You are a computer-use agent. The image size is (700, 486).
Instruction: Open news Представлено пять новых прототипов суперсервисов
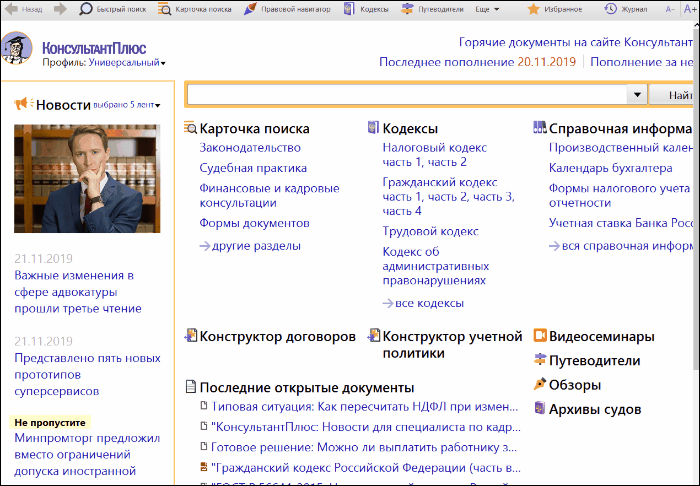point(87,374)
